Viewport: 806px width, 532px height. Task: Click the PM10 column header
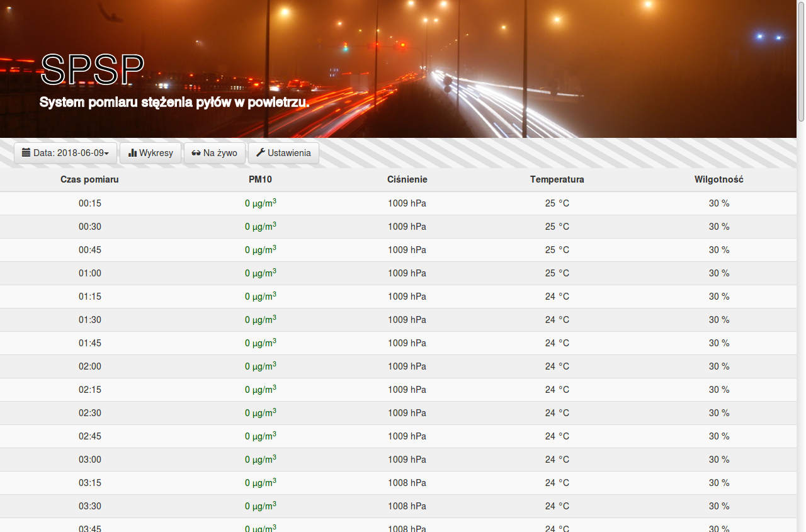pos(260,179)
